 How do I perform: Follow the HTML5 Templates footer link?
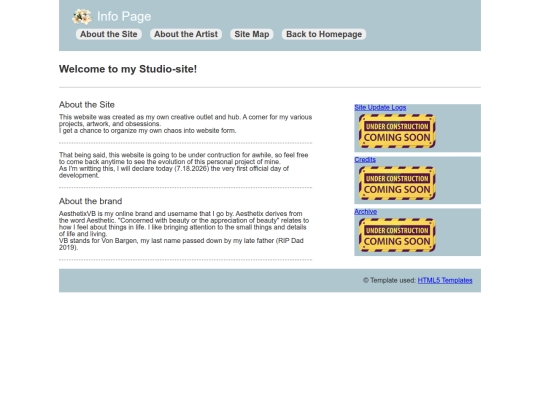(x=445, y=280)
